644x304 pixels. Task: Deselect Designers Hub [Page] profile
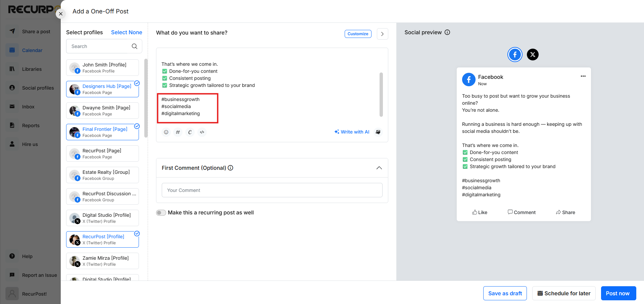coord(102,89)
